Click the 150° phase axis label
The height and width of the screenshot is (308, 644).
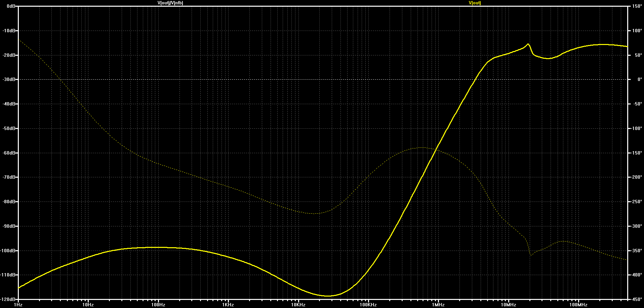pyautogui.click(x=637, y=6)
